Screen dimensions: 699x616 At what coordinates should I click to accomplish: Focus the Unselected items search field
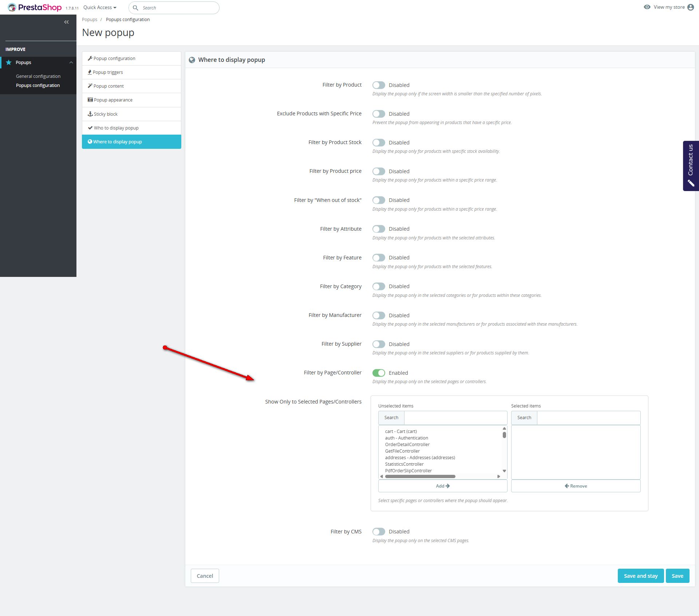pyautogui.click(x=455, y=418)
